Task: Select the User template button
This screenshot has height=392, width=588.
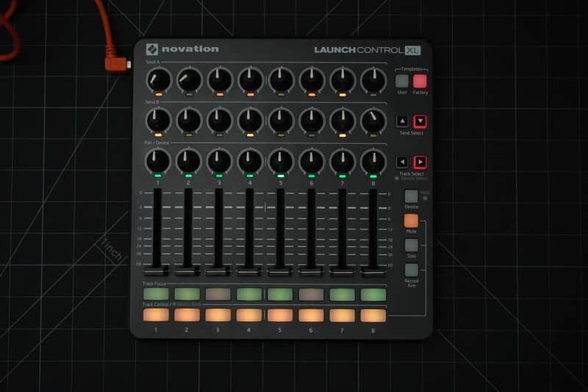Action: 402,81
